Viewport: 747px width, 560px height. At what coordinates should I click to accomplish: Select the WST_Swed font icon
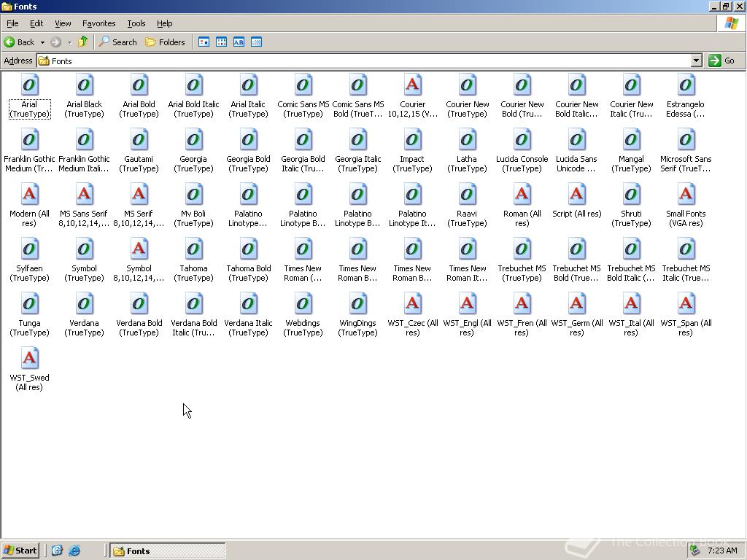29,359
